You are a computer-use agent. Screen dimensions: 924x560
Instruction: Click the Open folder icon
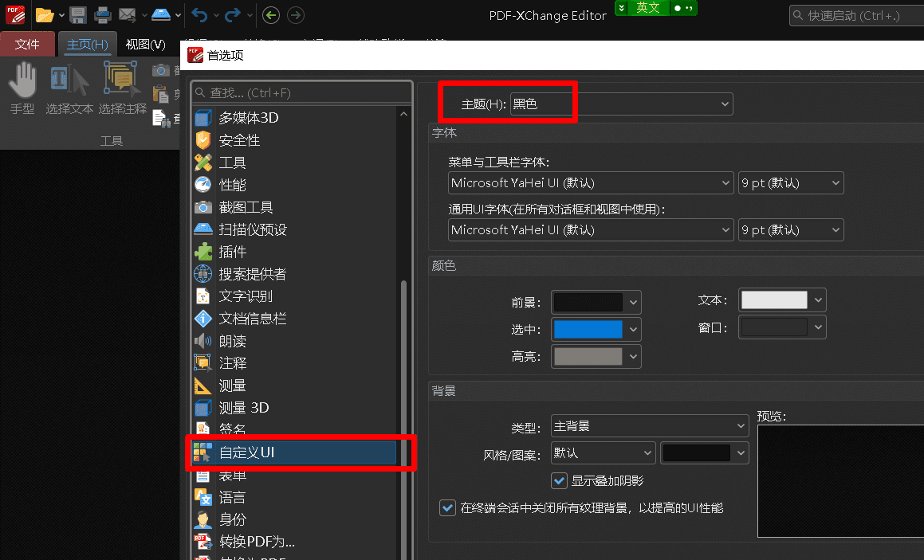pyautogui.click(x=45, y=14)
